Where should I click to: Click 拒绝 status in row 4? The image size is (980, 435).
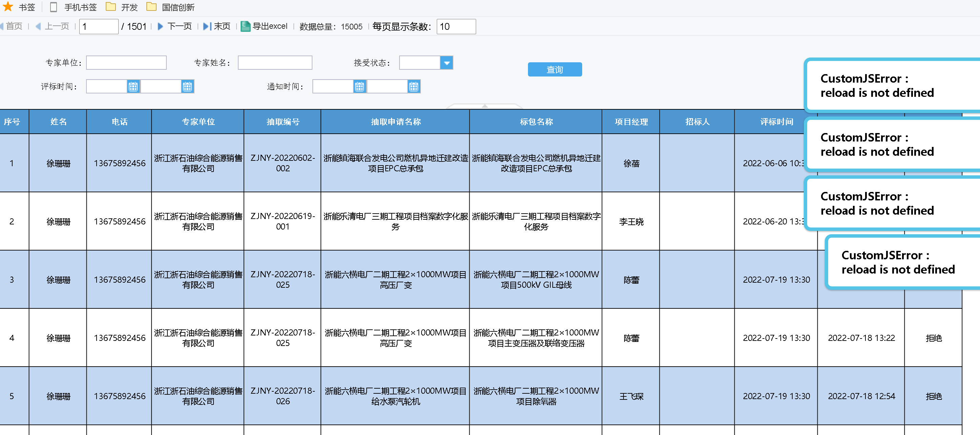click(x=934, y=338)
